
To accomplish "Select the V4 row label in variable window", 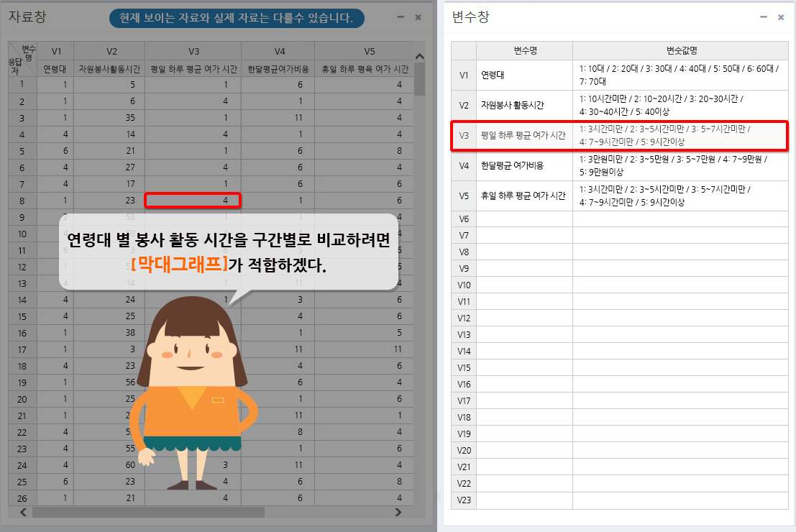I will tap(464, 165).
